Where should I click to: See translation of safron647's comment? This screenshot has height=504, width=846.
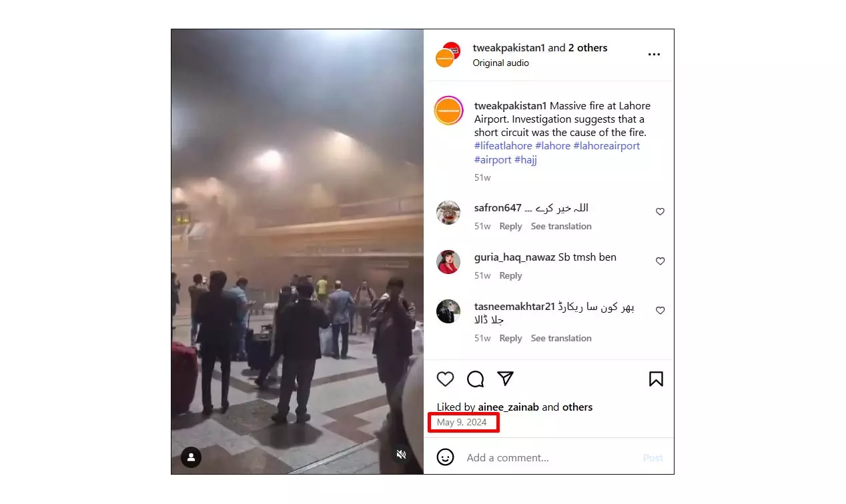click(561, 226)
